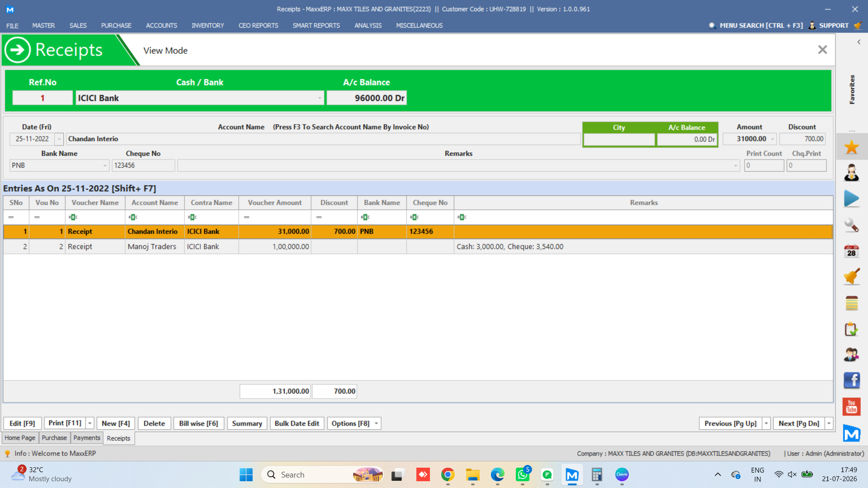Viewport: 868px width, 488px height.
Task: Click Account Name column filter icon
Action: click(x=133, y=217)
